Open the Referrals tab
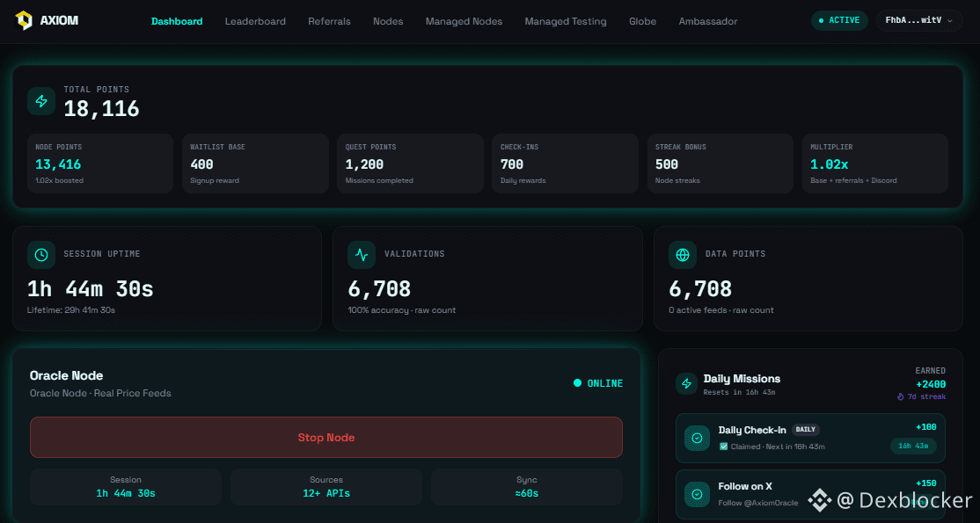Image resolution: width=980 pixels, height=523 pixels. click(329, 21)
